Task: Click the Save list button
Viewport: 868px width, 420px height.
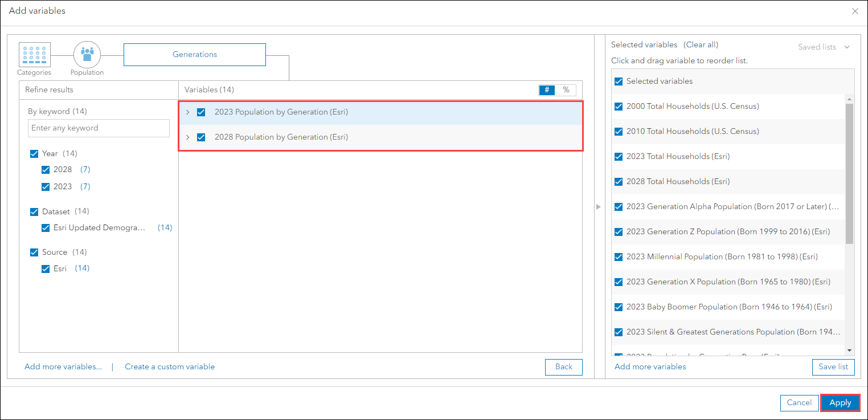Action: pyautogui.click(x=833, y=367)
